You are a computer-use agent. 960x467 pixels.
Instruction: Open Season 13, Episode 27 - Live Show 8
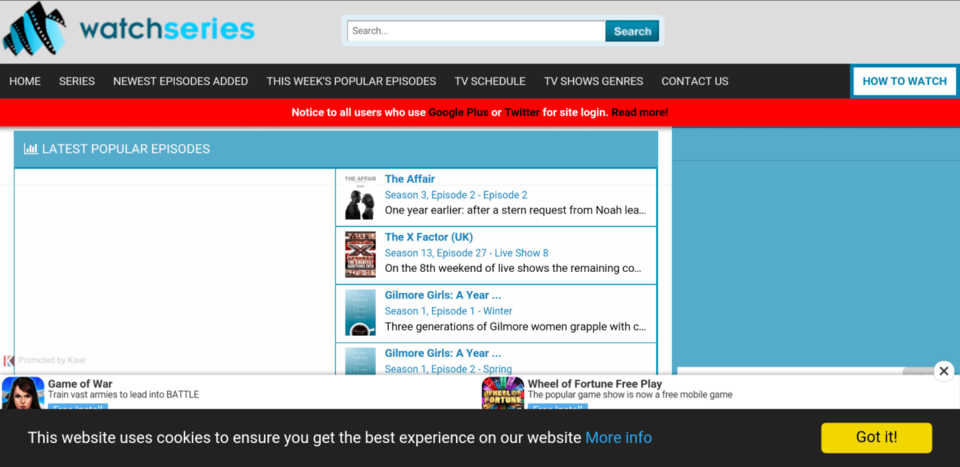467,253
